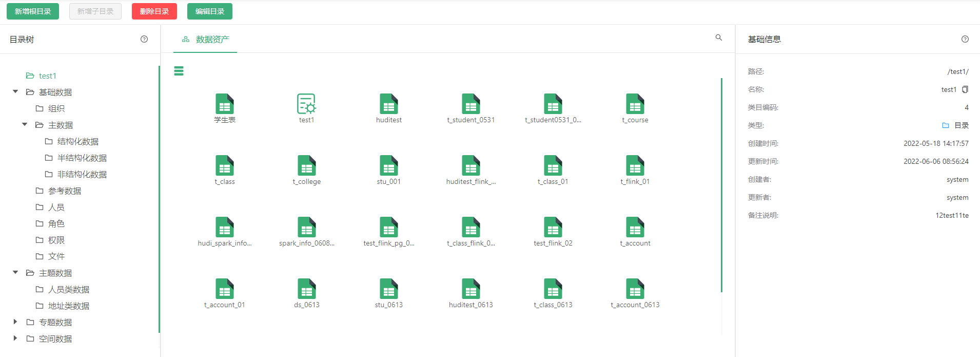Viewport: 980px width, 357px height.
Task: Select the 人员 tree folder
Action: click(x=56, y=207)
